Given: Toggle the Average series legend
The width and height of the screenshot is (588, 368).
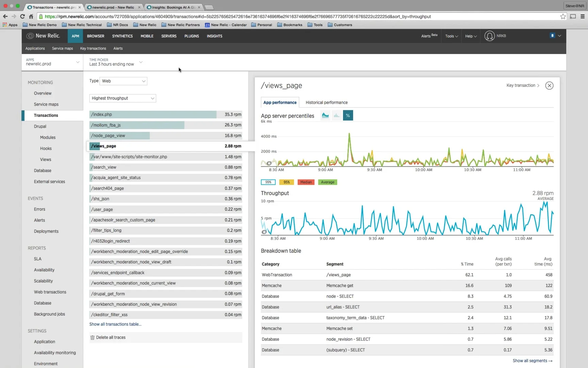Looking at the screenshot, I should tap(327, 182).
